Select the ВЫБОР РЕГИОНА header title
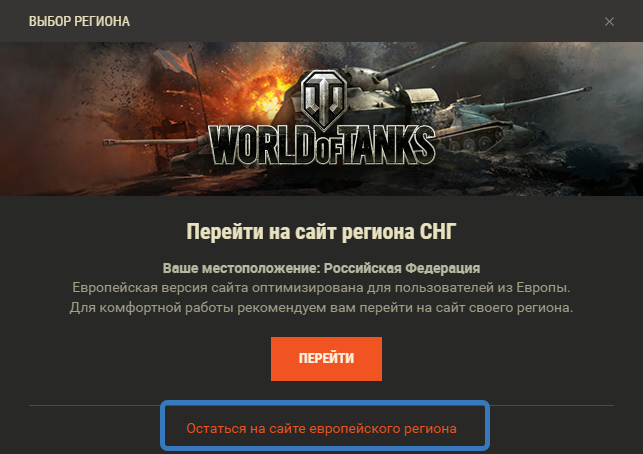The height and width of the screenshot is (454, 643). pos(79,21)
